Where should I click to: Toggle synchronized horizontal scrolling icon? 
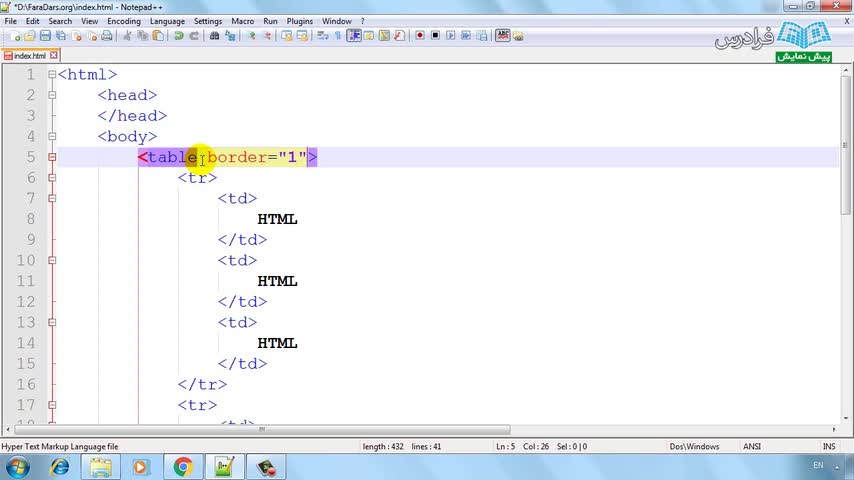(x=302, y=36)
